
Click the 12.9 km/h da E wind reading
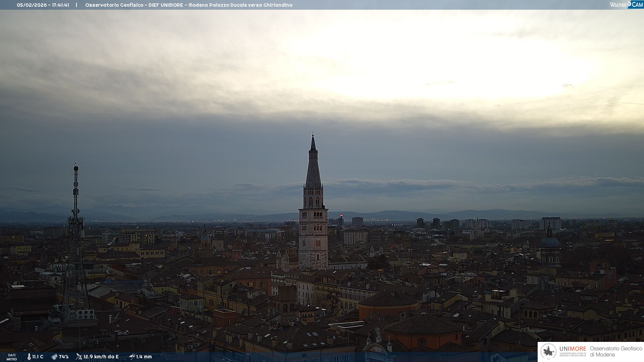[x=101, y=357]
